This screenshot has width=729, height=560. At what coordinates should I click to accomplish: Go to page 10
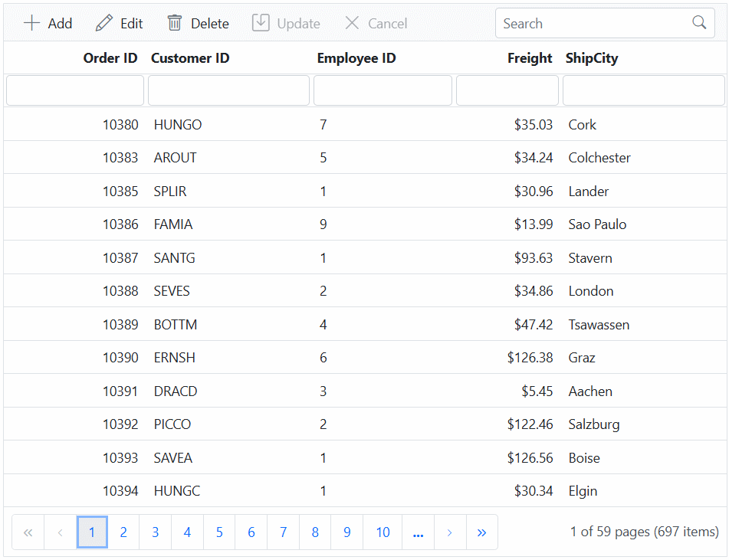pyautogui.click(x=382, y=532)
